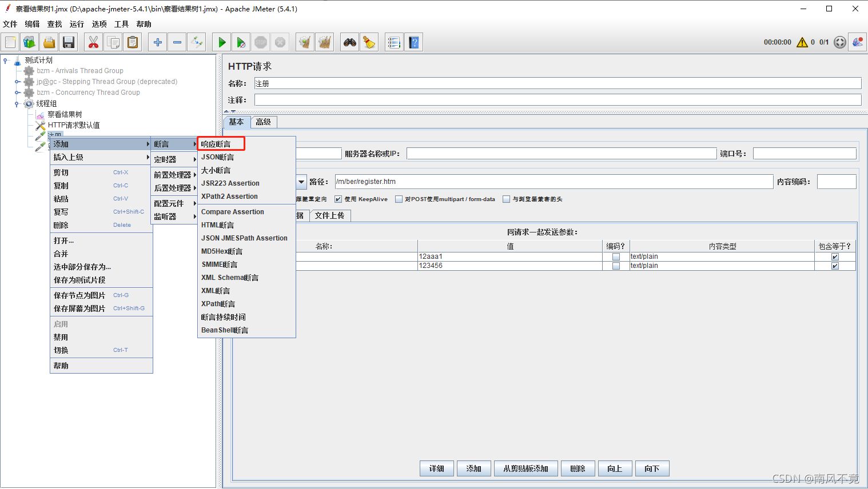Image resolution: width=868 pixels, height=489 pixels.
Task: Collapse the 测试计划 tree root
Action: pyautogui.click(x=6, y=60)
